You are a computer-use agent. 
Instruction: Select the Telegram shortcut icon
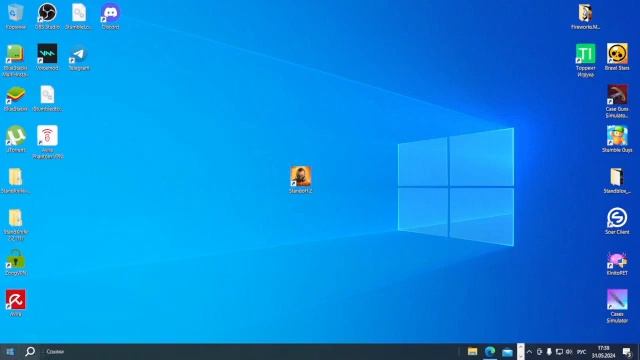(x=79, y=54)
